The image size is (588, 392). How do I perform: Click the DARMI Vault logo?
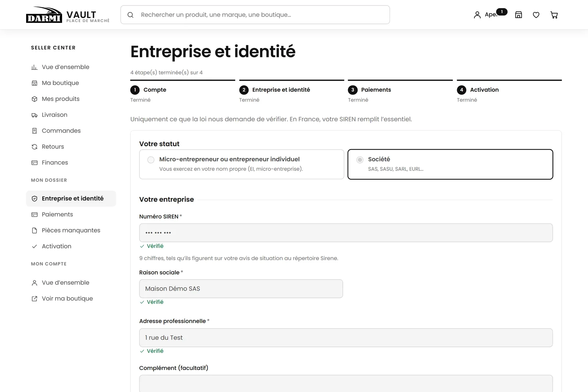point(68,15)
